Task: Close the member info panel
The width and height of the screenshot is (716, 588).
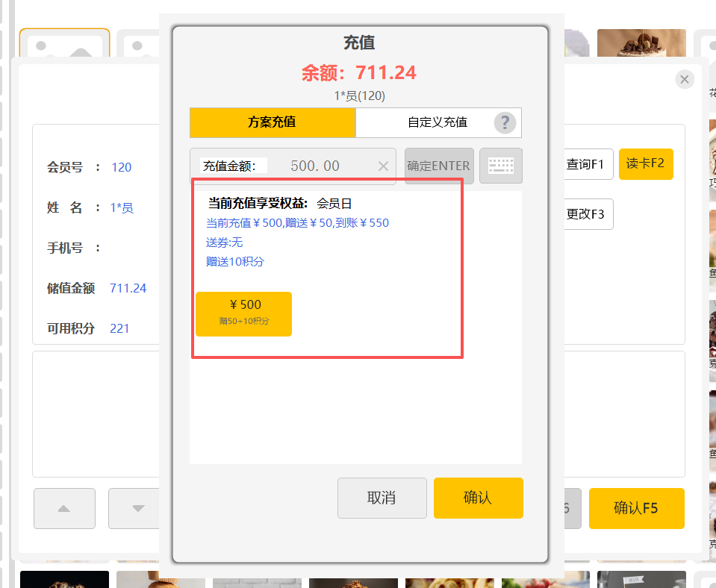Action: 685,79
